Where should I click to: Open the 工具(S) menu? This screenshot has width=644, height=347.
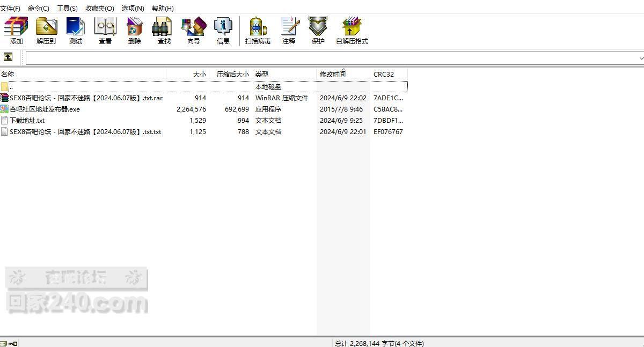pyautogui.click(x=67, y=8)
